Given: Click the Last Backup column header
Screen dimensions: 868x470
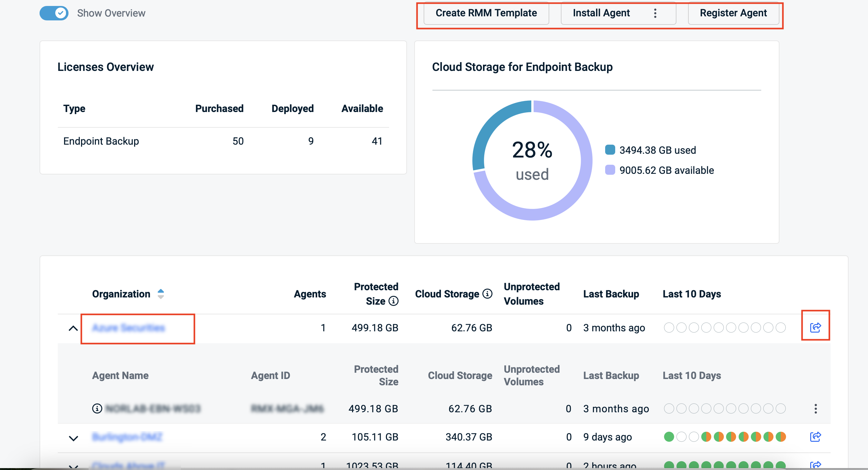Looking at the screenshot, I should click(x=610, y=294).
